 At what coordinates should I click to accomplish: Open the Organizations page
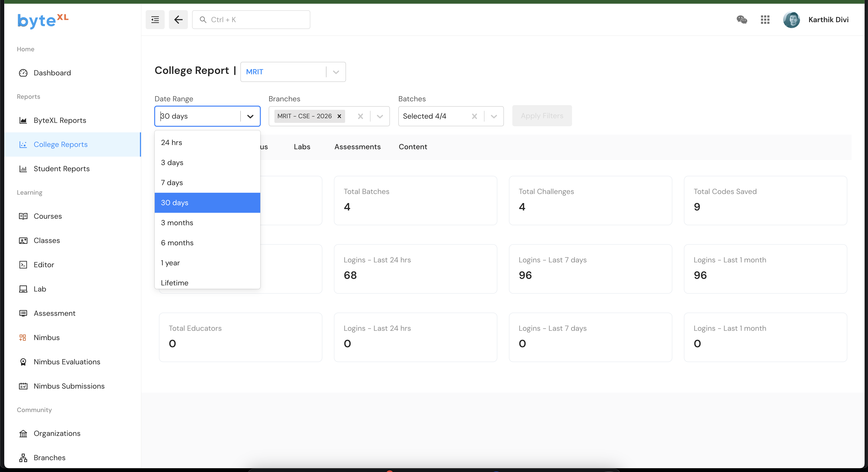[73, 434]
